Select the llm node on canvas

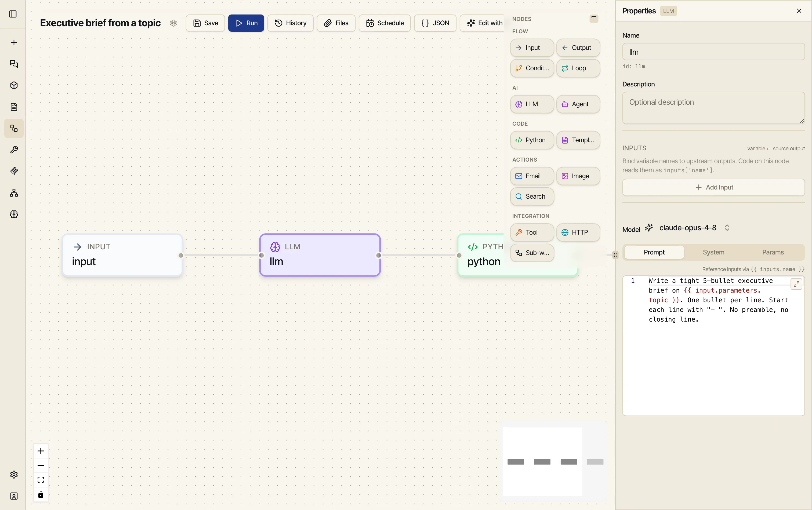tap(320, 255)
